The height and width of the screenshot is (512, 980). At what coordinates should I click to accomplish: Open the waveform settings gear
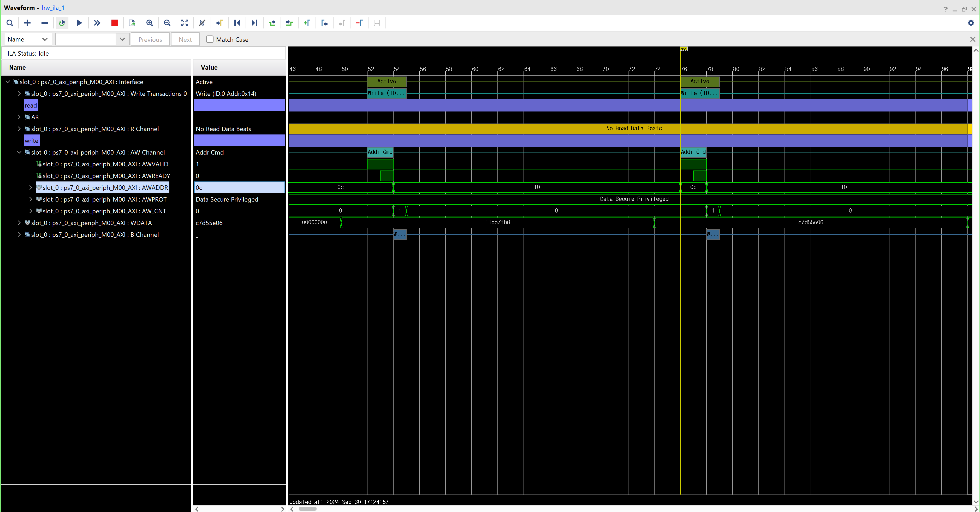pos(971,23)
